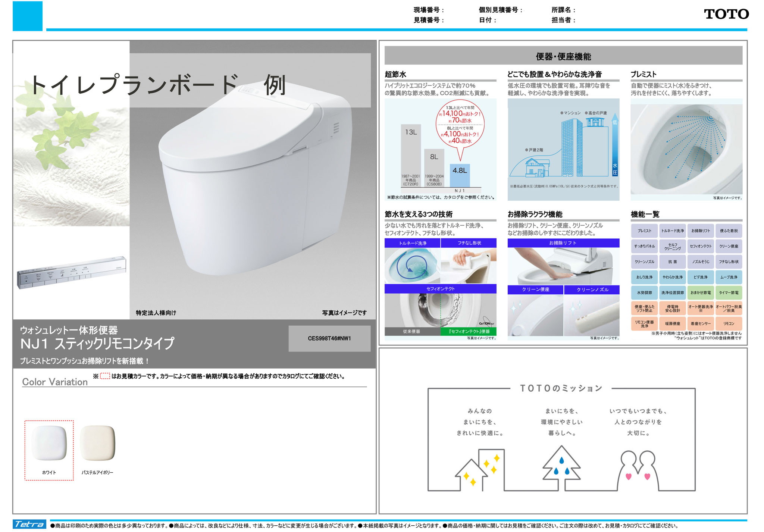Click the プレミスト spray pattern image
The image size is (764, 532).
[686, 149]
